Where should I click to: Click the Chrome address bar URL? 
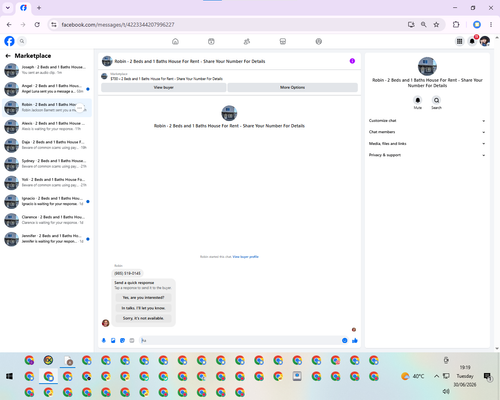coord(118,25)
